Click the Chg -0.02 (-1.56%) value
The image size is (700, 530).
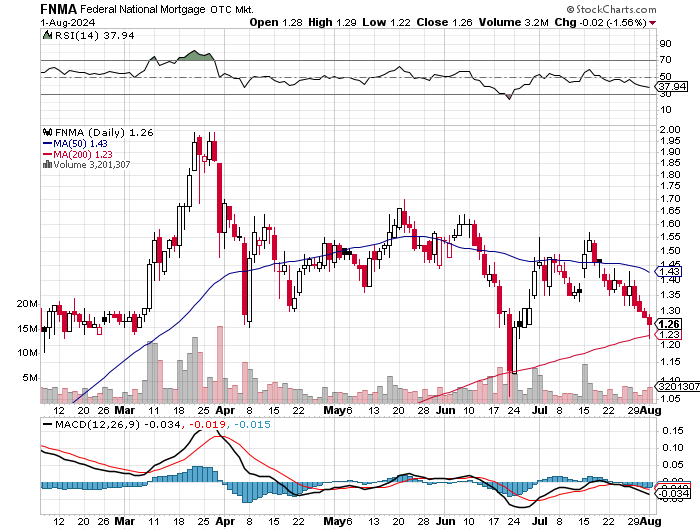(x=600, y=22)
